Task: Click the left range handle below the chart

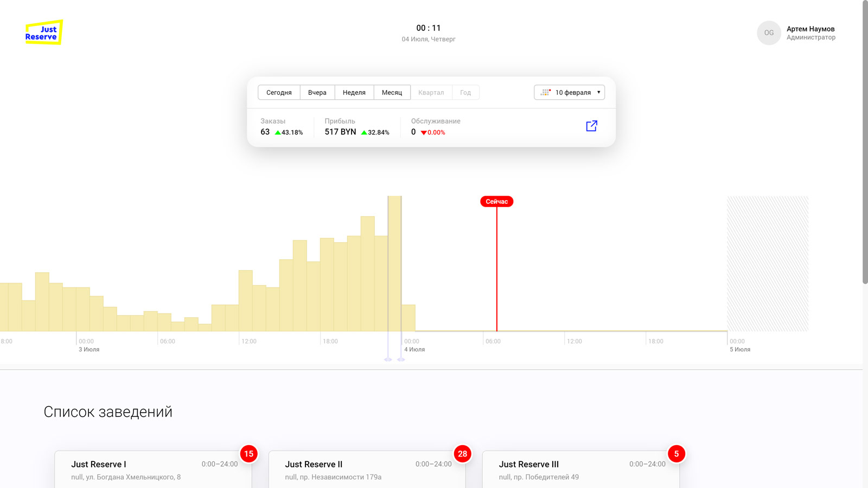Action: [388, 359]
